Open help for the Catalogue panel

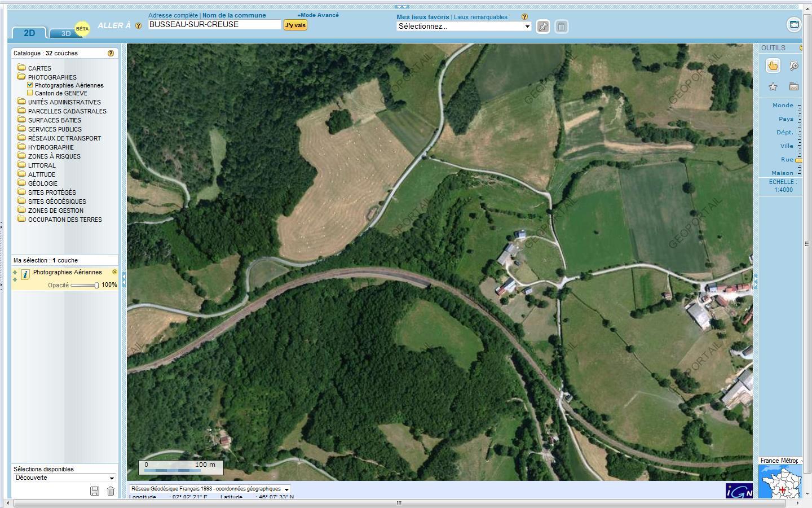[111, 53]
